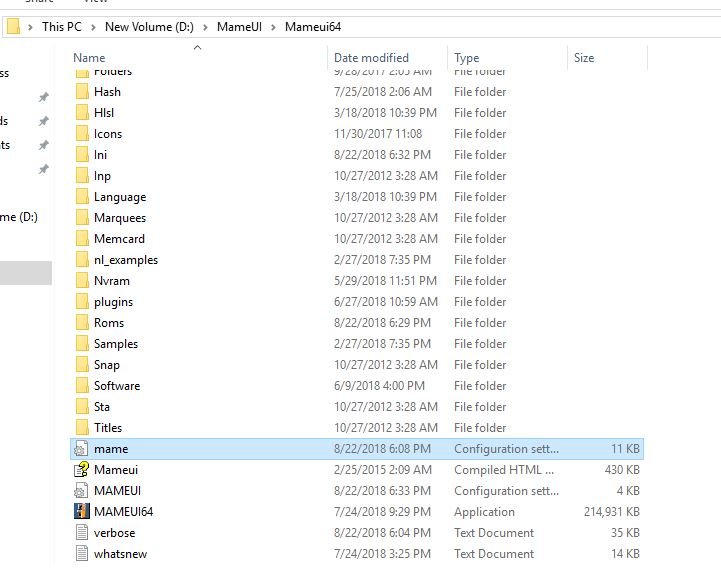This screenshot has height=570, width=721.
Task: Click the Mameui compiled HTML help icon
Action: tap(81, 470)
